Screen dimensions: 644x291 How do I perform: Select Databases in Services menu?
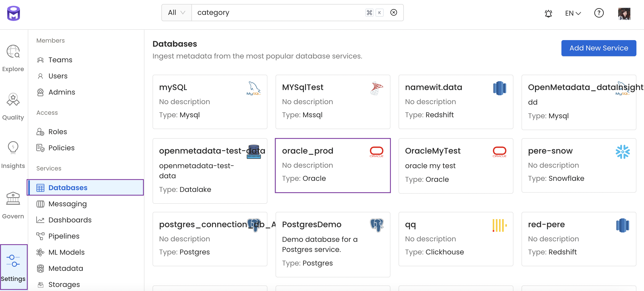pyautogui.click(x=85, y=188)
